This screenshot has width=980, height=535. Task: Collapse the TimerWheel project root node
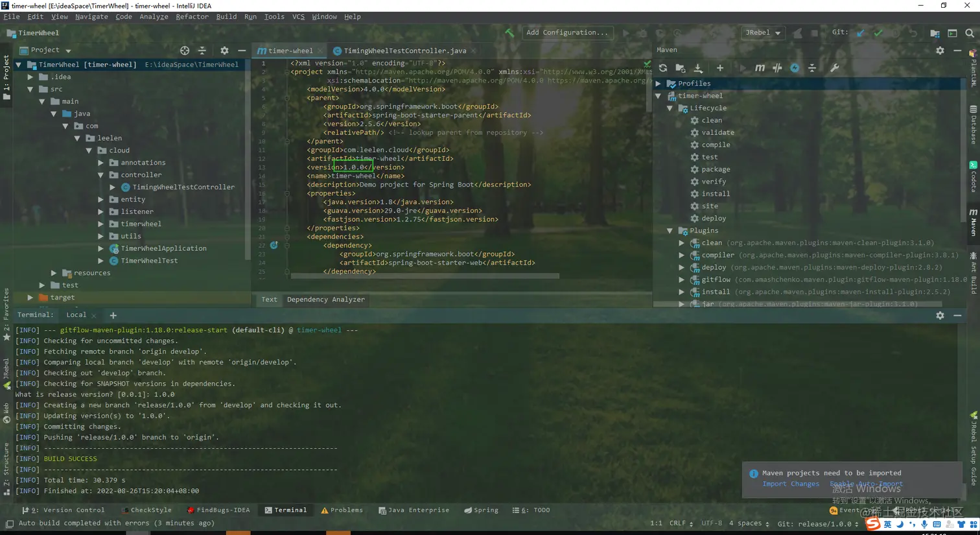click(x=19, y=65)
